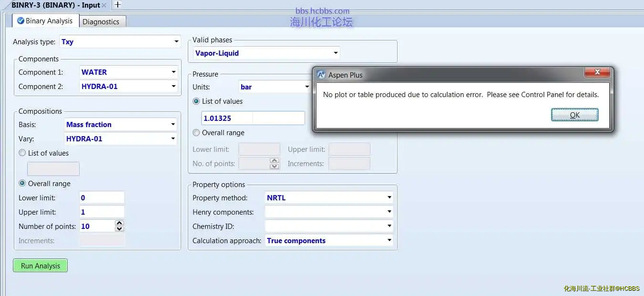The width and height of the screenshot is (644, 296).
Task: Click the disabled pressure Increments field
Action: pyautogui.click(x=349, y=164)
